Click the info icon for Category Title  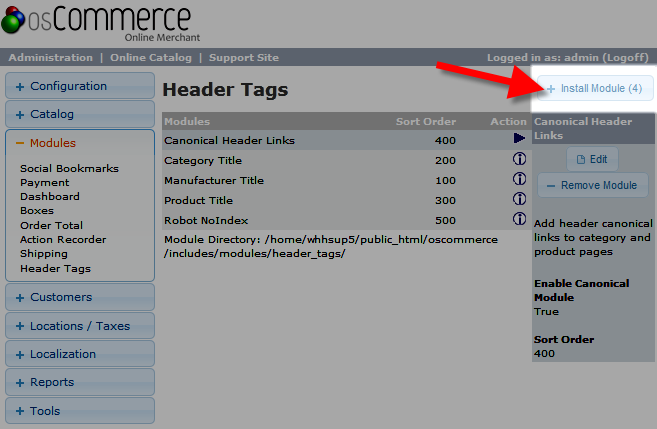coord(519,160)
